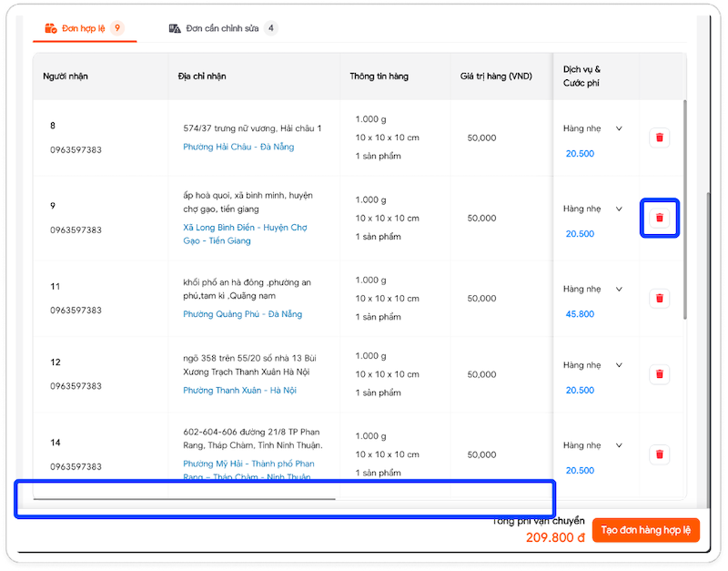Open Hàng nhẹ dropdown for recipient 11
Screen dimensions: 728x571
tap(619, 289)
